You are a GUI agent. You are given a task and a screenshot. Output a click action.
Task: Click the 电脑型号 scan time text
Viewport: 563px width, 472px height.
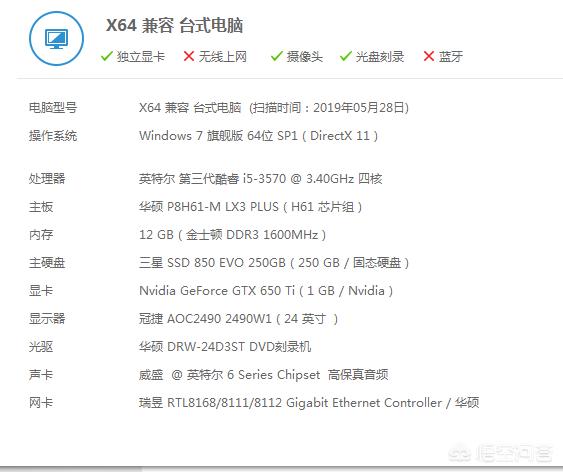329,108
